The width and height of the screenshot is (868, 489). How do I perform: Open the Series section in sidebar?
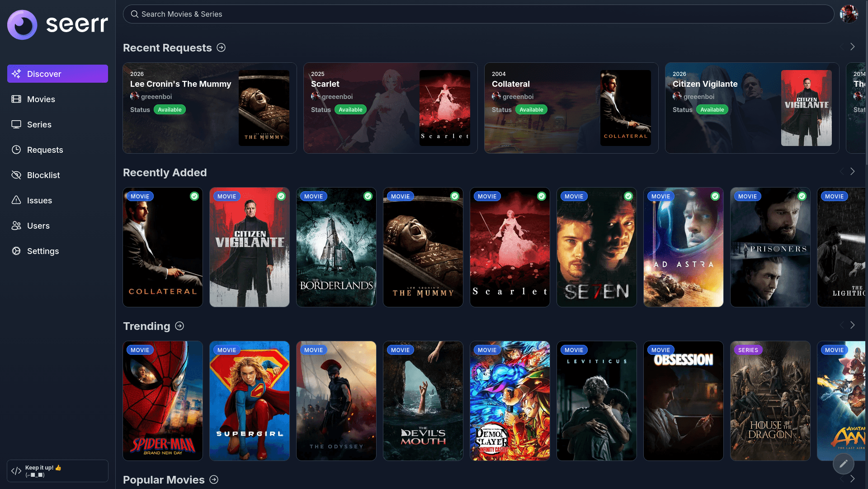point(57,124)
